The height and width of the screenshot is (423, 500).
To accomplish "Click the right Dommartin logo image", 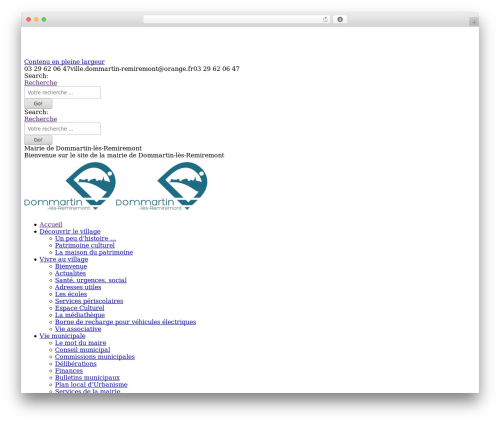I will click(162, 186).
